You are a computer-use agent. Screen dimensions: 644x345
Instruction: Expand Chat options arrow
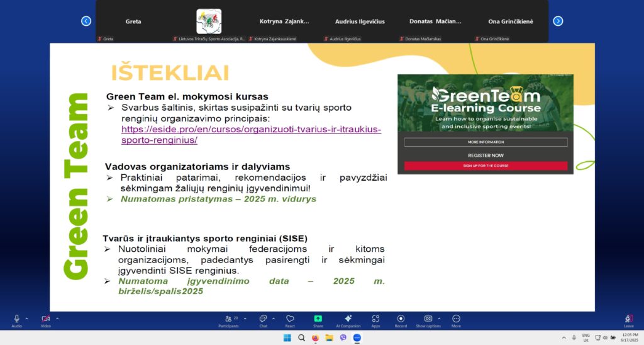(274, 319)
